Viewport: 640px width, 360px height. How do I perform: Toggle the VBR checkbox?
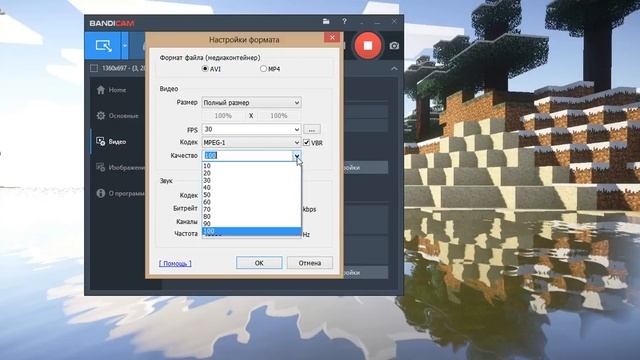coord(307,142)
